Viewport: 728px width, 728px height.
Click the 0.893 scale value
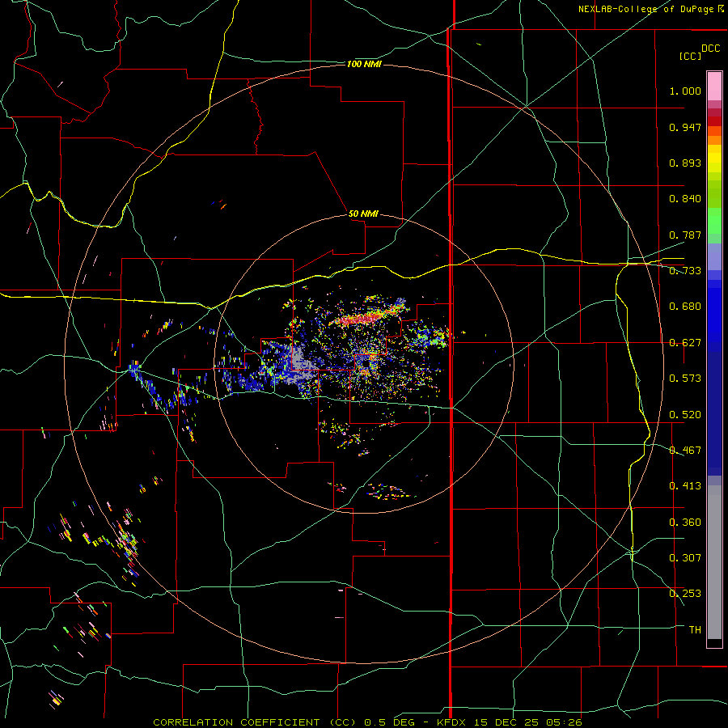click(x=685, y=163)
